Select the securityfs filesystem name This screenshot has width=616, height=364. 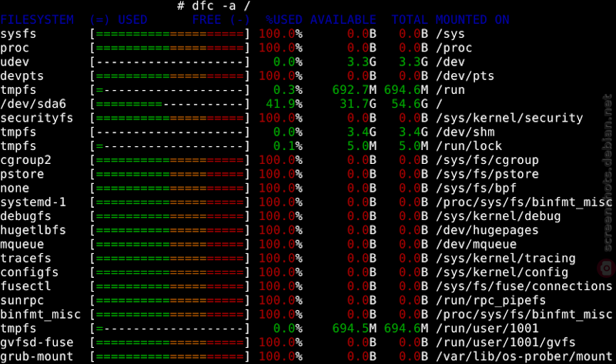point(37,119)
